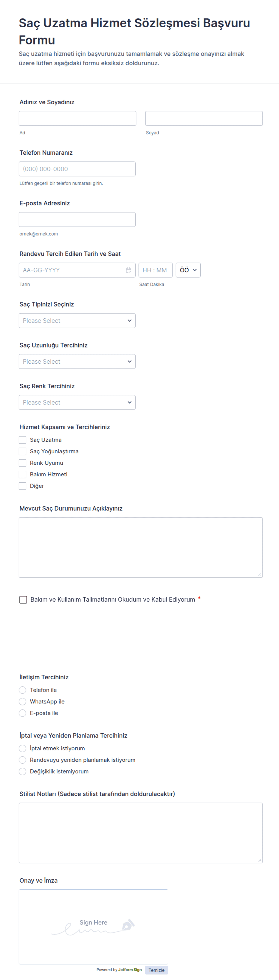Tick the Renk Uyumu checkbox
Viewport: 279px width, 980px height.
click(x=22, y=463)
